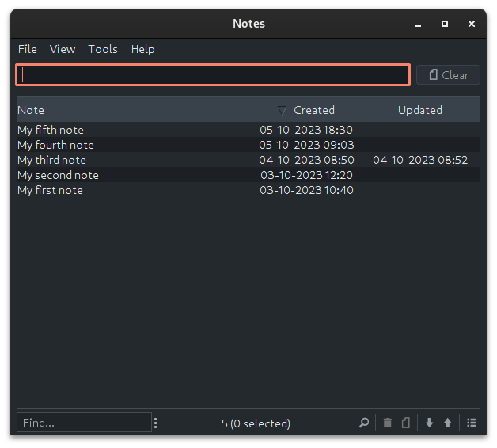Click the trash delete icon
This screenshot has width=497, height=448.
pos(387,423)
